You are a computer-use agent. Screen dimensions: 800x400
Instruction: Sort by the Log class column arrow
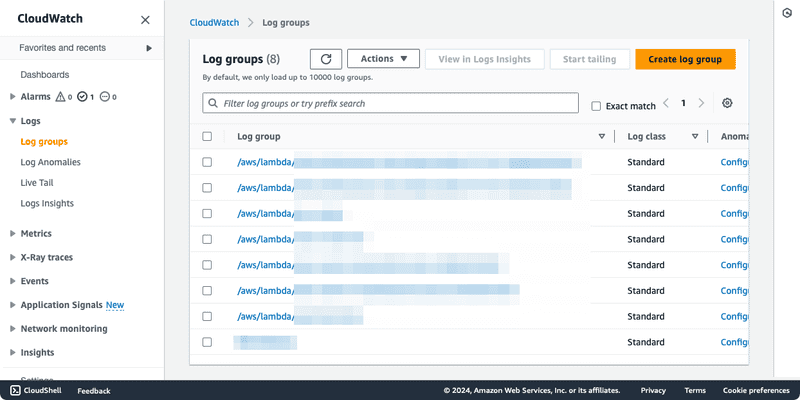click(695, 136)
